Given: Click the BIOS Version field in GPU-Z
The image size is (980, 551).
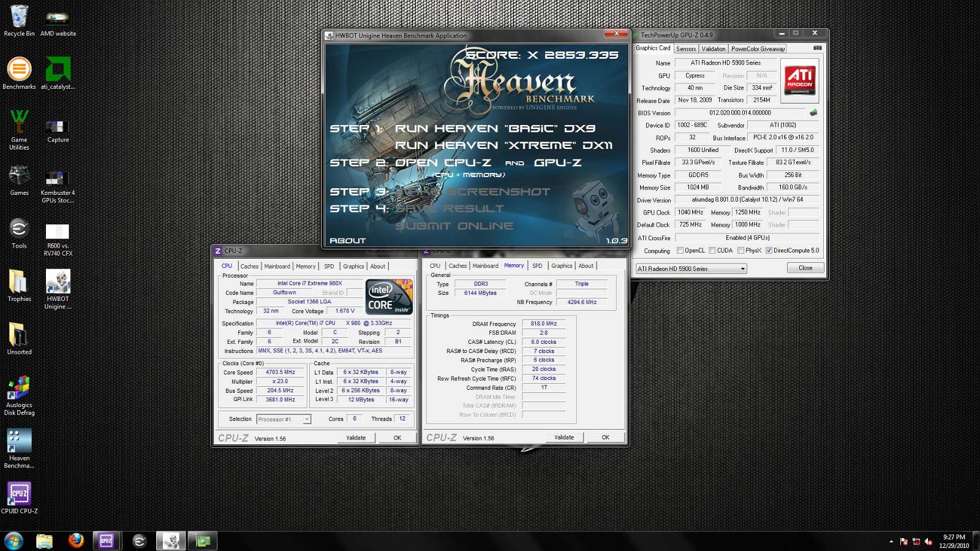Looking at the screenshot, I should click(x=740, y=113).
